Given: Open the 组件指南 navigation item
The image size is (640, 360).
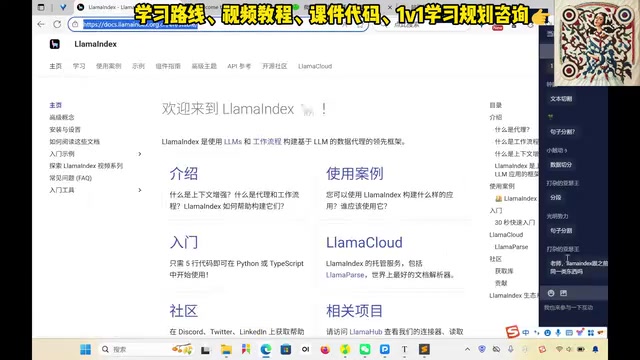Looking at the screenshot, I should tap(168, 66).
